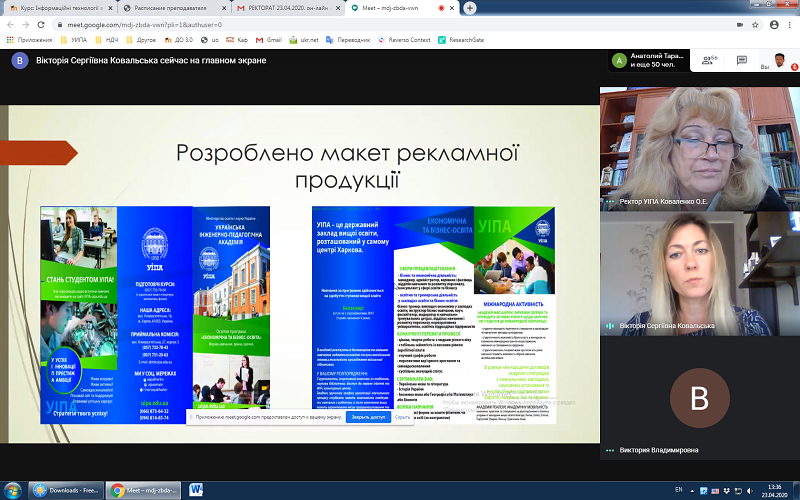Open Microsoft Word from the taskbar
Image resolution: width=800 pixels, height=500 pixels.
click(196, 490)
